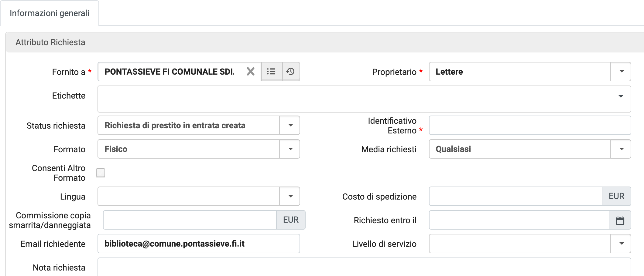The width and height of the screenshot is (644, 276).
Task: Click into the Richiesto entro il date field
Action: [519, 220]
